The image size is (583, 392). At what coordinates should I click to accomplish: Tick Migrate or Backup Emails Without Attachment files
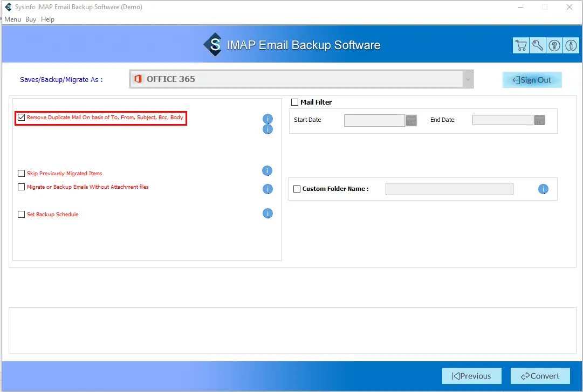pyautogui.click(x=22, y=187)
